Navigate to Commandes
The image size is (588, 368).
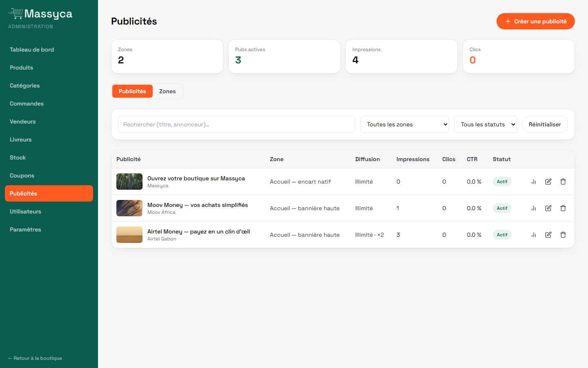coord(49,103)
